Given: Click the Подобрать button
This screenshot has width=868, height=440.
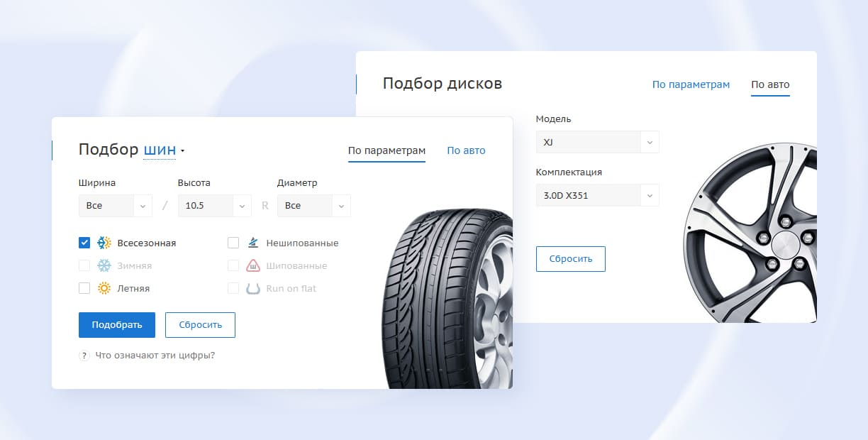Looking at the screenshot, I should pos(116,324).
